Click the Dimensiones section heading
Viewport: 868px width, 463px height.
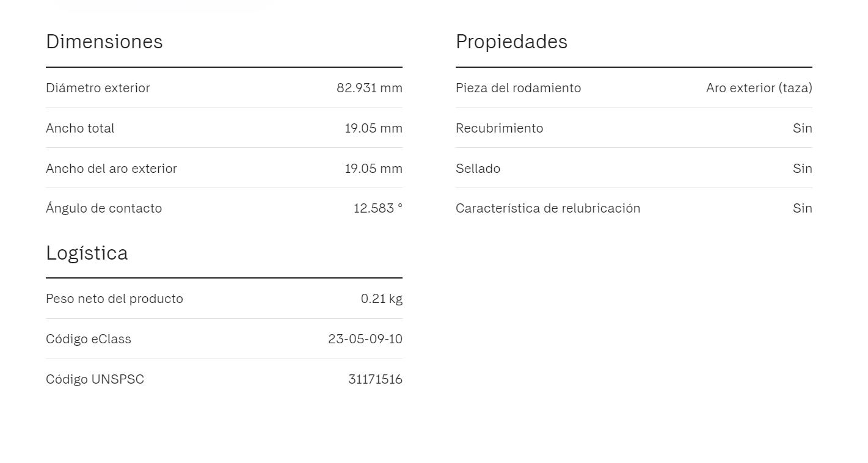pyautogui.click(x=104, y=42)
